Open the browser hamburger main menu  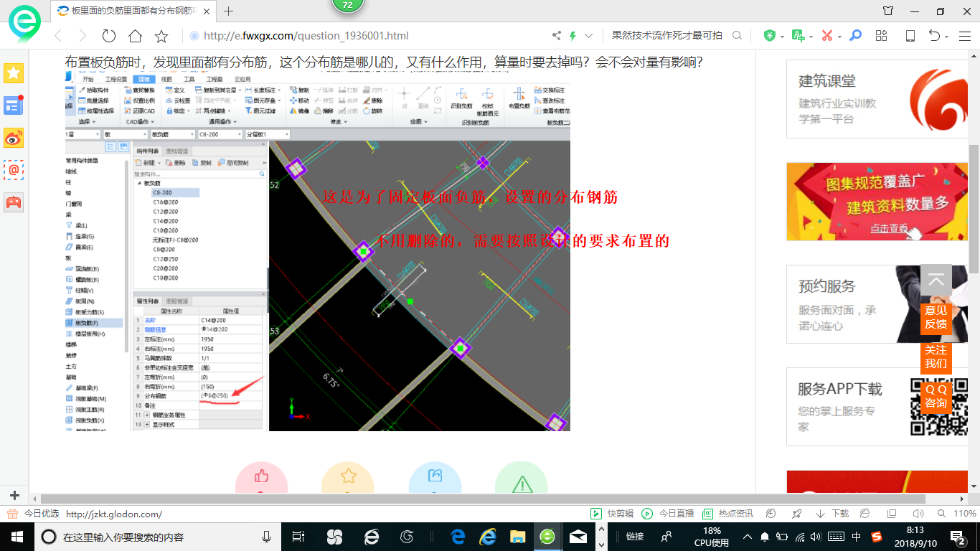tap(964, 36)
